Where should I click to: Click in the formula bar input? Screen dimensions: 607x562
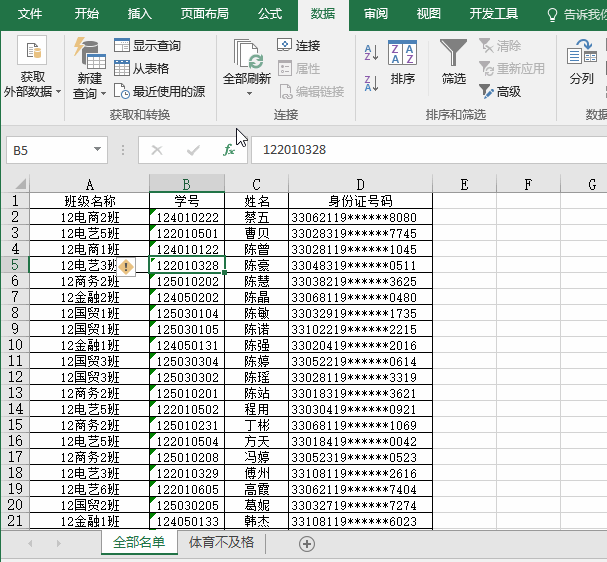(x=429, y=150)
